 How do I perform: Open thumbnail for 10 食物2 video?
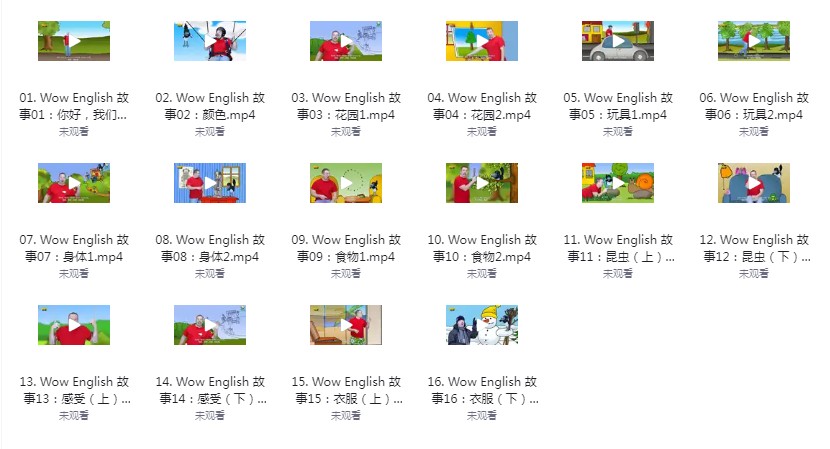point(482,183)
